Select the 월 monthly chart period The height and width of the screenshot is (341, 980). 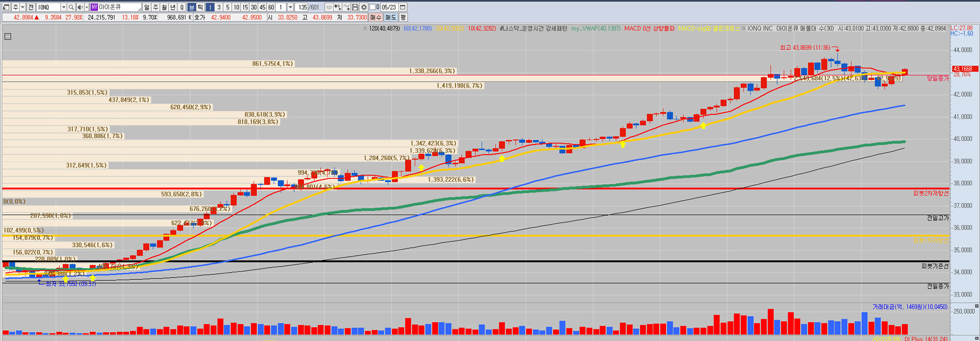point(164,7)
